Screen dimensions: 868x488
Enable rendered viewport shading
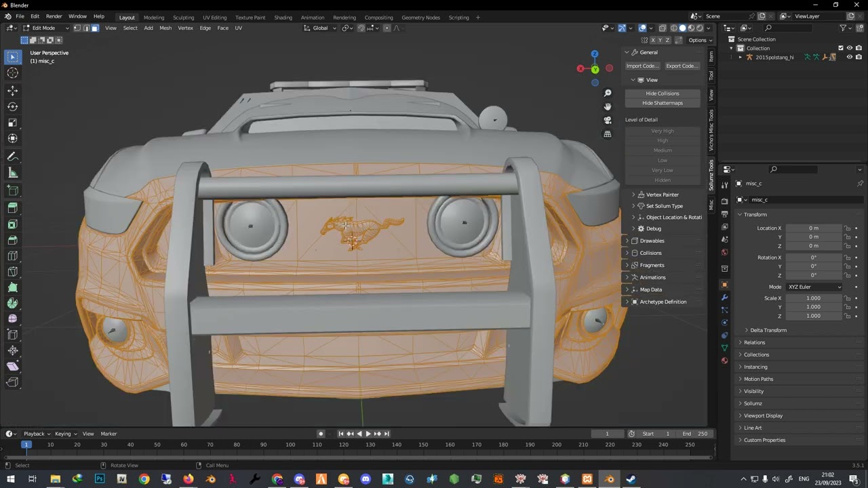(700, 28)
